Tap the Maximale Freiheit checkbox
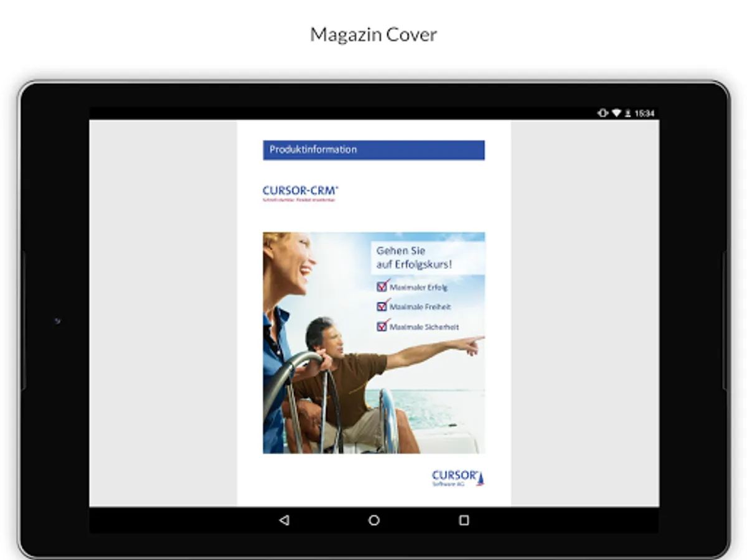 click(x=383, y=306)
